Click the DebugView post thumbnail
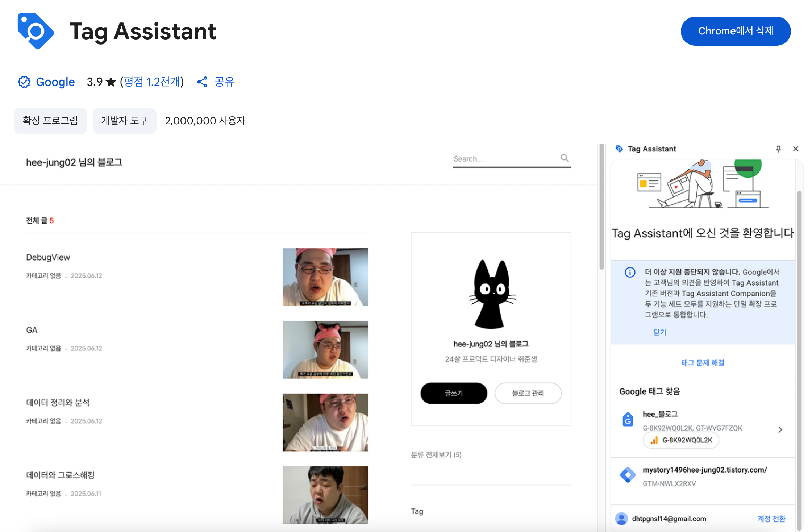This screenshot has height=532, width=808. point(325,277)
